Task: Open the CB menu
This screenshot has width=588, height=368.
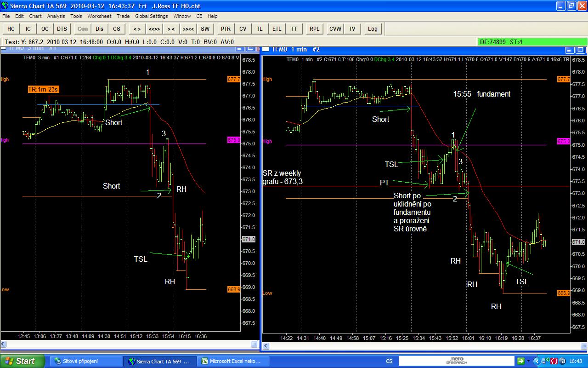Action: point(199,16)
